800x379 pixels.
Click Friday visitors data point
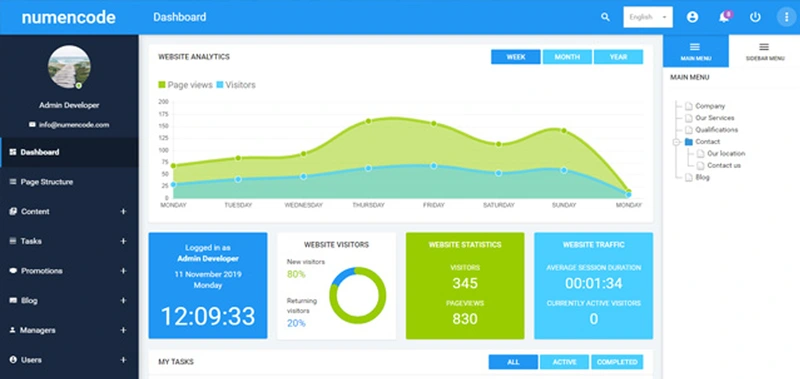(x=434, y=166)
